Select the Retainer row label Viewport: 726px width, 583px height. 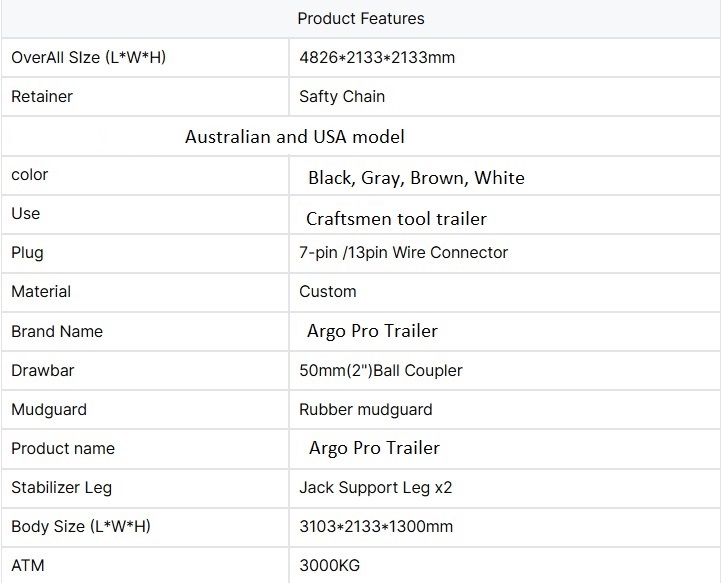pyautogui.click(x=42, y=97)
